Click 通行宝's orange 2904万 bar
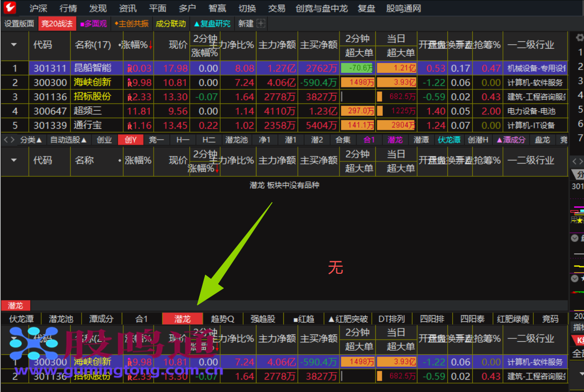This screenshot has height=392, width=584. (x=396, y=126)
